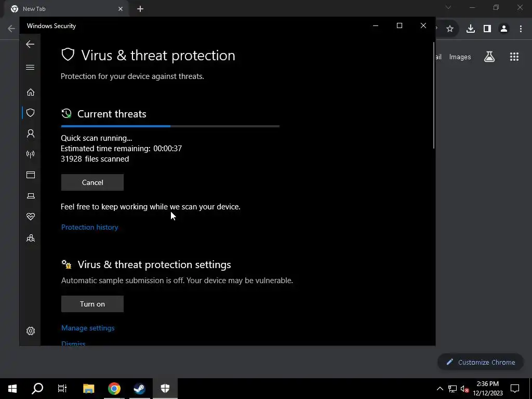Image resolution: width=532 pixels, height=399 pixels.
Task: Select the Virus & threat protection shield icon
Action: pos(31,113)
